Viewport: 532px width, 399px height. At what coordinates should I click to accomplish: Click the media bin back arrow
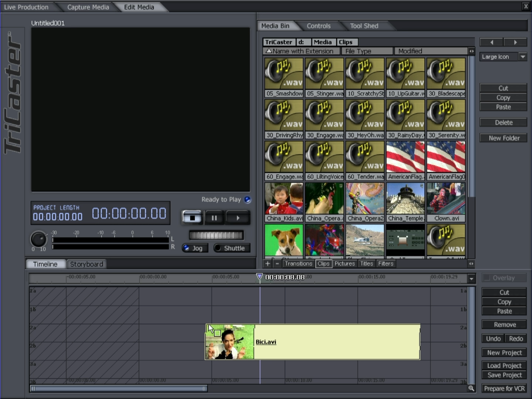(x=491, y=42)
